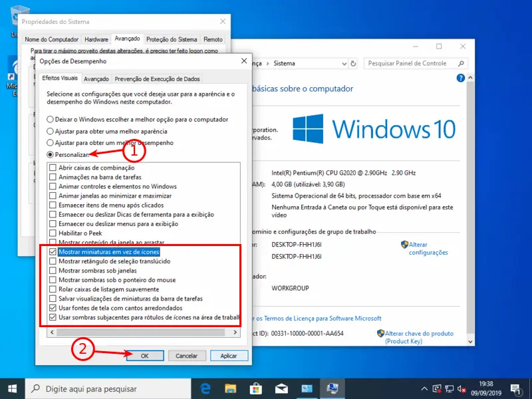Viewport: 532px width, 399px height.
Task: Open the address bar history dropdown
Action: point(344,64)
